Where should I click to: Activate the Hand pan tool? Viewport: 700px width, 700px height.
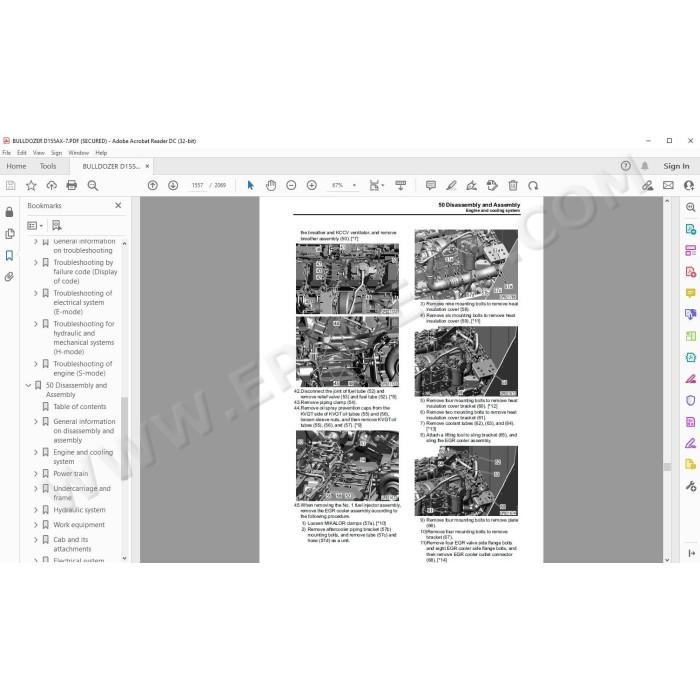coord(271,185)
